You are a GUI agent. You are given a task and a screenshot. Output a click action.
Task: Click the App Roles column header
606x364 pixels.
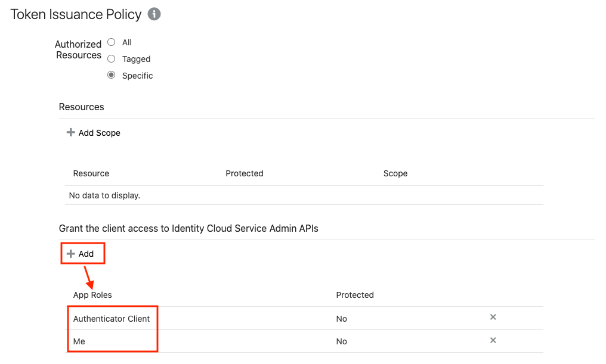92,295
